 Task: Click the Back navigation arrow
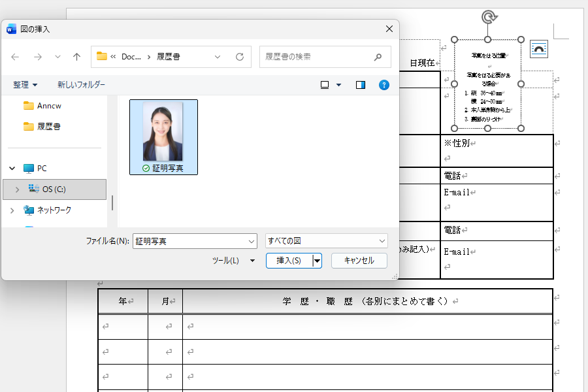[x=14, y=57]
